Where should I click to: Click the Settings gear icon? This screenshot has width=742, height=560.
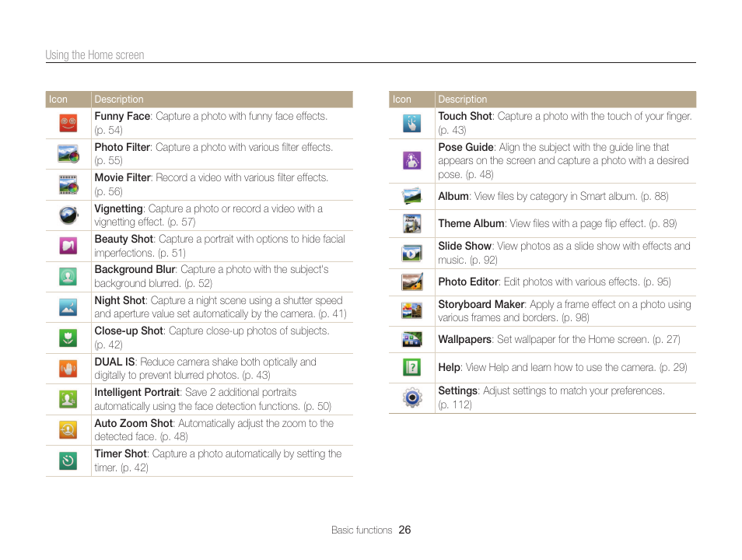412,397
